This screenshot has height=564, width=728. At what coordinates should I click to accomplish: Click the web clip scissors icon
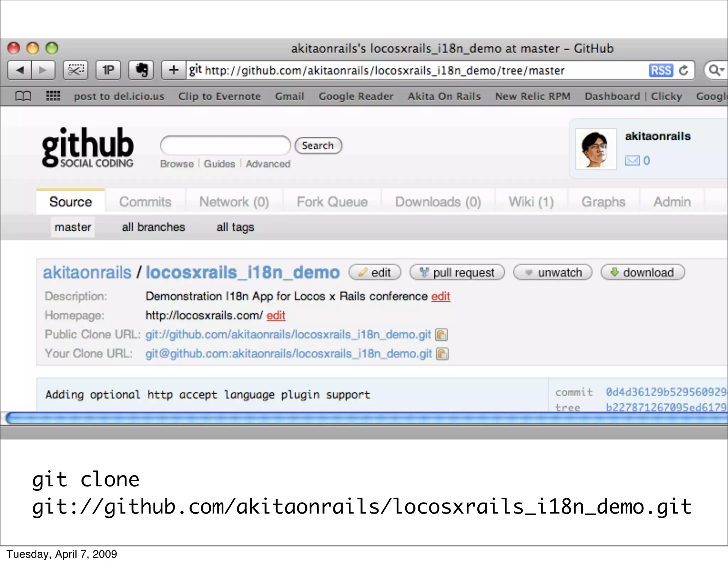[x=75, y=70]
